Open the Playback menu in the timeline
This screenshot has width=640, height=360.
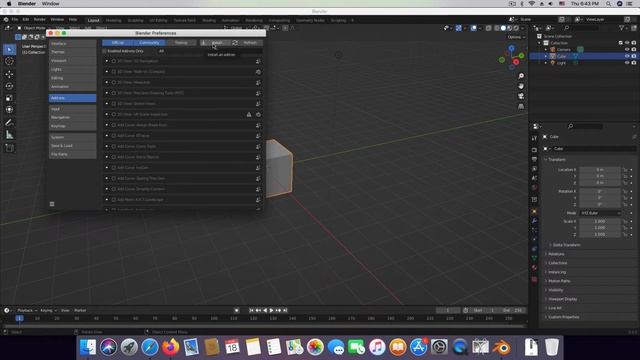pos(27,311)
